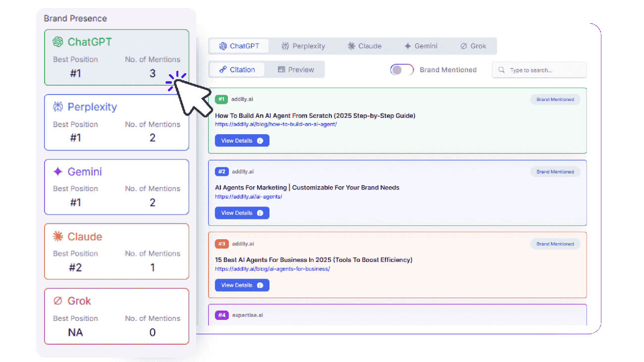
Task: Click info icon on #2 result's View Details
Action: point(260,213)
